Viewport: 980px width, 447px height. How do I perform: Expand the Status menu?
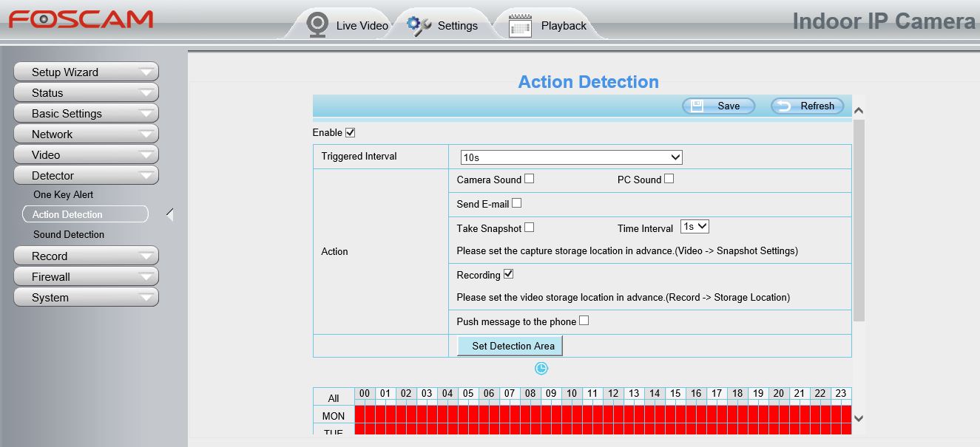click(86, 92)
